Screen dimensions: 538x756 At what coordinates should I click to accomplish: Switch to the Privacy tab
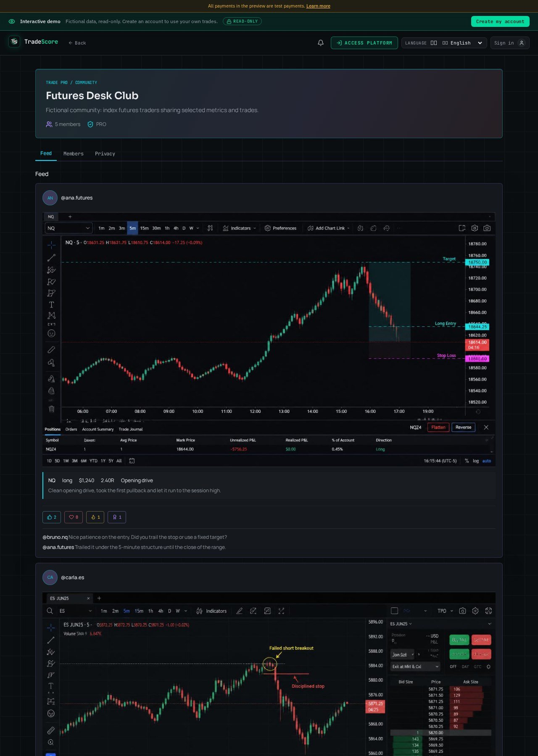[x=105, y=154]
